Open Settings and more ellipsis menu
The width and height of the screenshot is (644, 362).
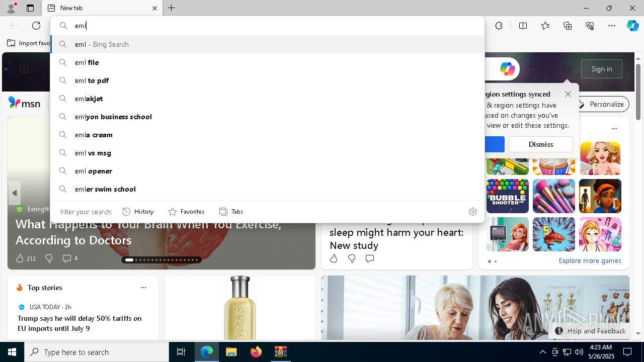pyautogui.click(x=612, y=26)
